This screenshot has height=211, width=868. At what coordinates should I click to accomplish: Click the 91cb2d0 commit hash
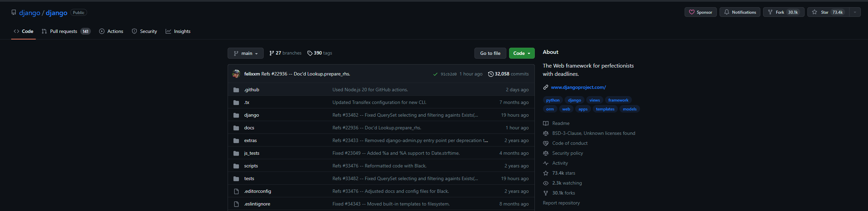449,74
